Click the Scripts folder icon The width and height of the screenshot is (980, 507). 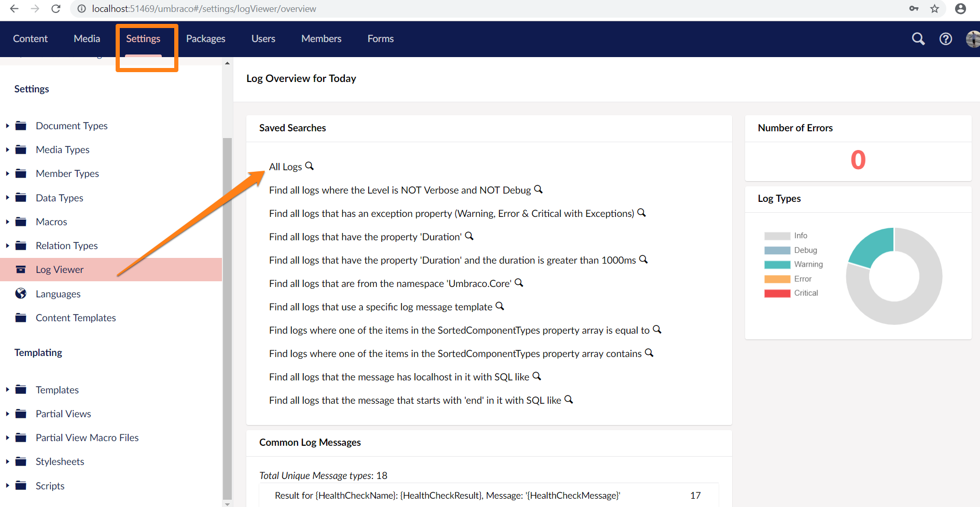pyautogui.click(x=21, y=486)
